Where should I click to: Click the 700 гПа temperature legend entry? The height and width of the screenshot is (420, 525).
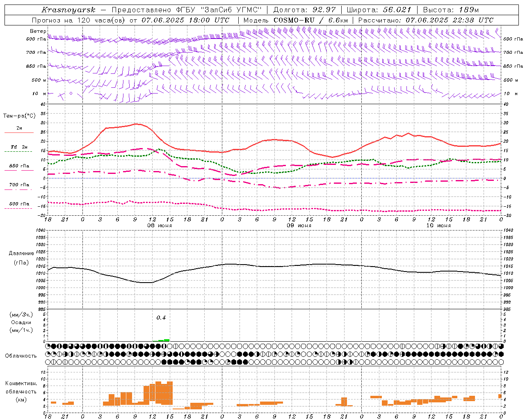[19, 185]
